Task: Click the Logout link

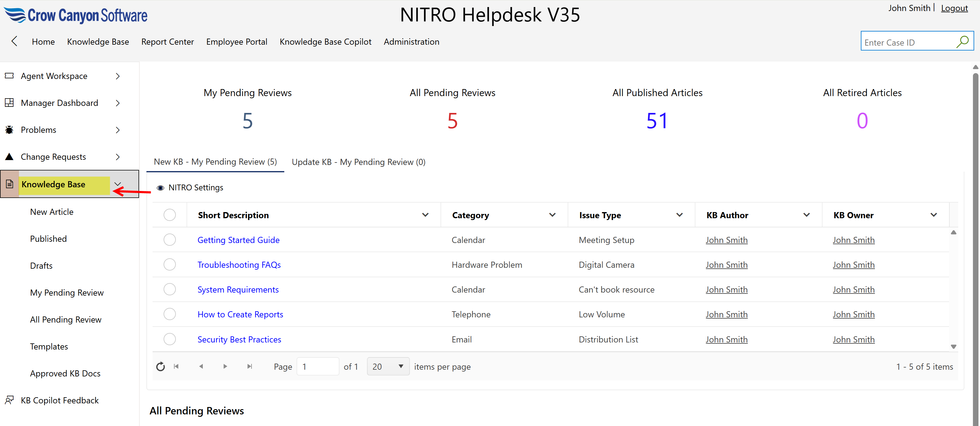Action: [x=954, y=8]
